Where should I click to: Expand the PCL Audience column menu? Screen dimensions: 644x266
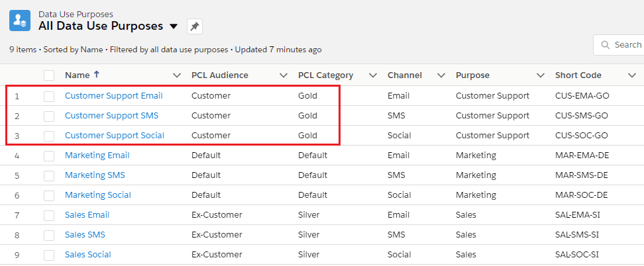pos(284,75)
